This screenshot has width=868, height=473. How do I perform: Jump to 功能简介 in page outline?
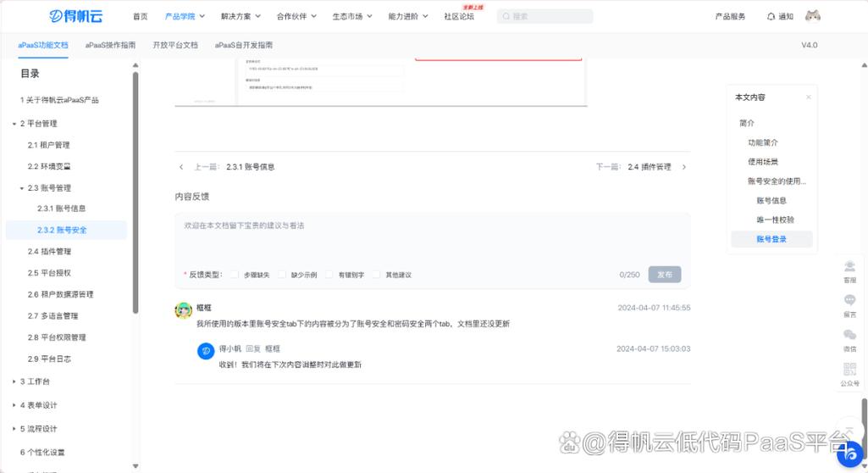click(763, 142)
